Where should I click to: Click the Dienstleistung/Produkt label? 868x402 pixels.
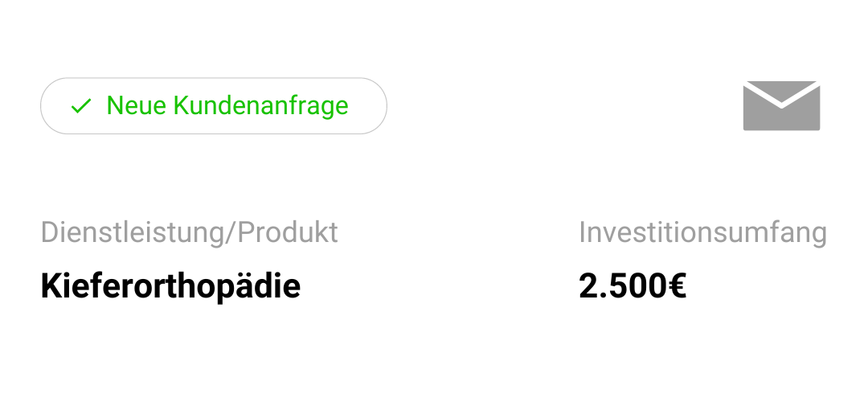190,232
